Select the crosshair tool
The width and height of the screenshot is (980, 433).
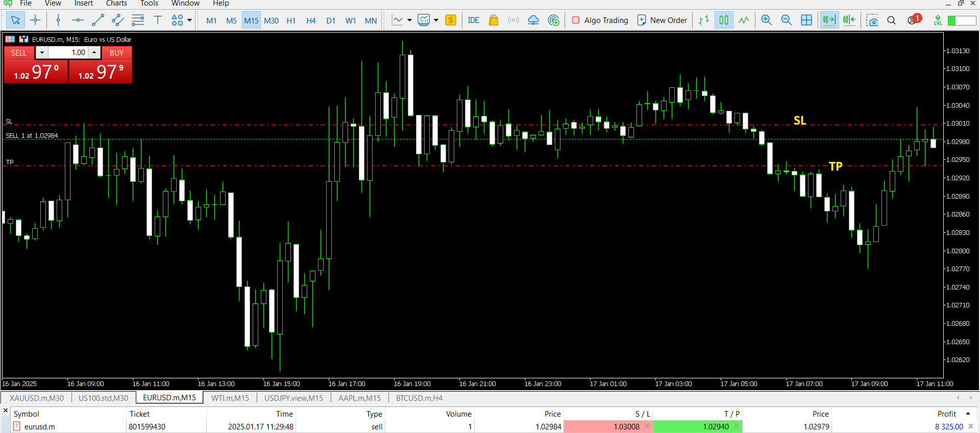35,20
